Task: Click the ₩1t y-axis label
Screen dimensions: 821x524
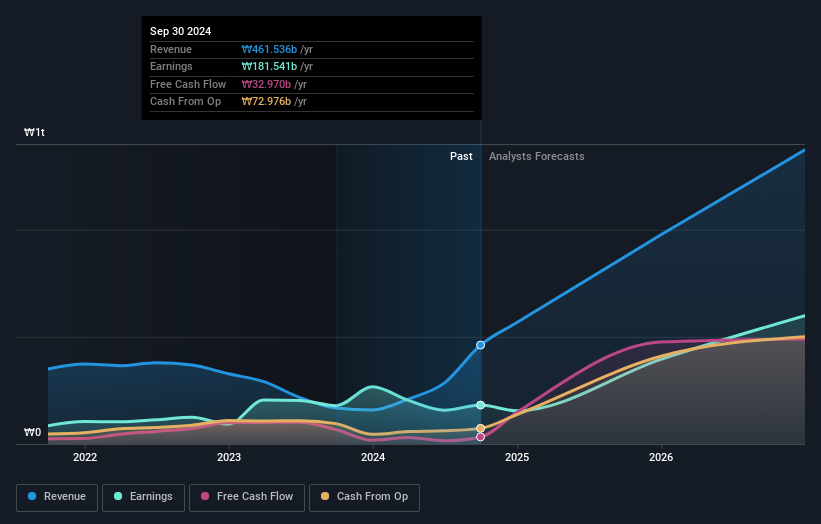Action: [x=35, y=132]
